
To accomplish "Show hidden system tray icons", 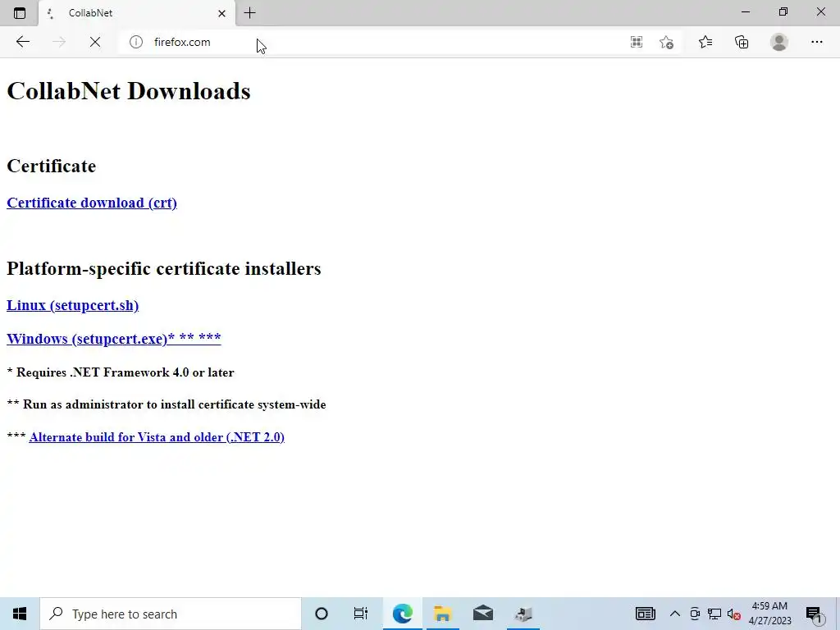I will (675, 614).
